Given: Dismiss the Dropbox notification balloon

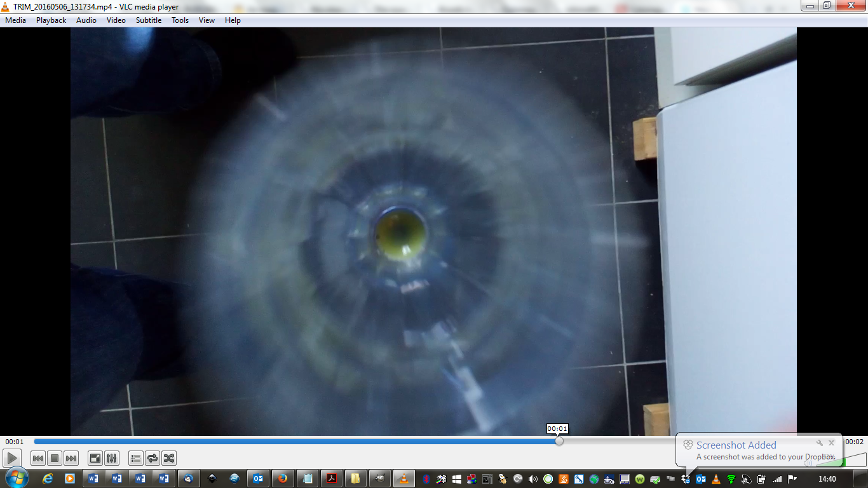Looking at the screenshot, I should 831,443.
